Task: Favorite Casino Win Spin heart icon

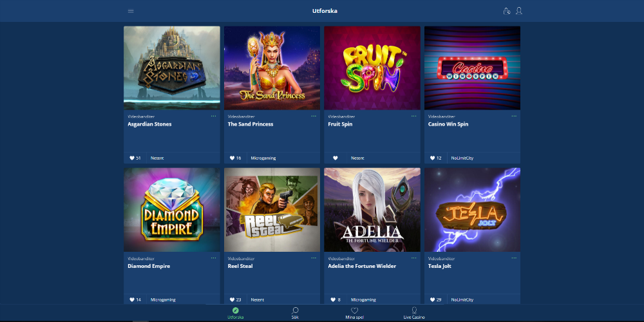Action: [433, 158]
